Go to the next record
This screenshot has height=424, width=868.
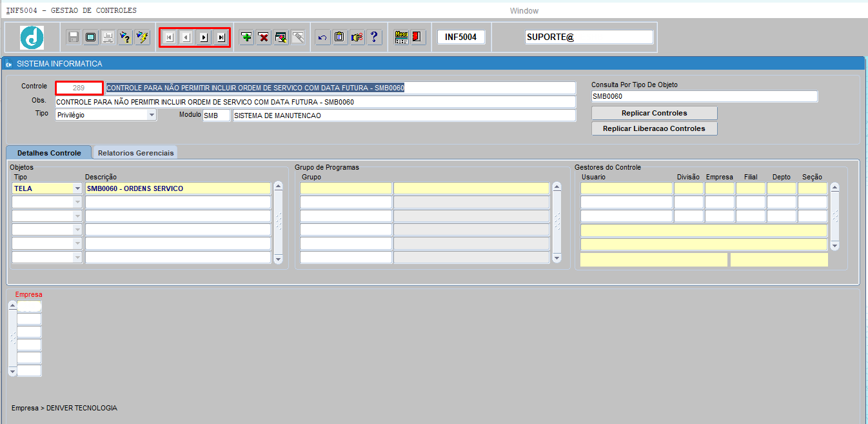coord(204,37)
